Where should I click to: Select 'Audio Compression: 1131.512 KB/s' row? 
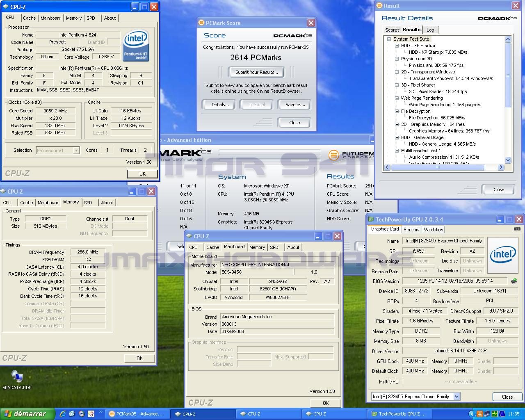(x=444, y=157)
